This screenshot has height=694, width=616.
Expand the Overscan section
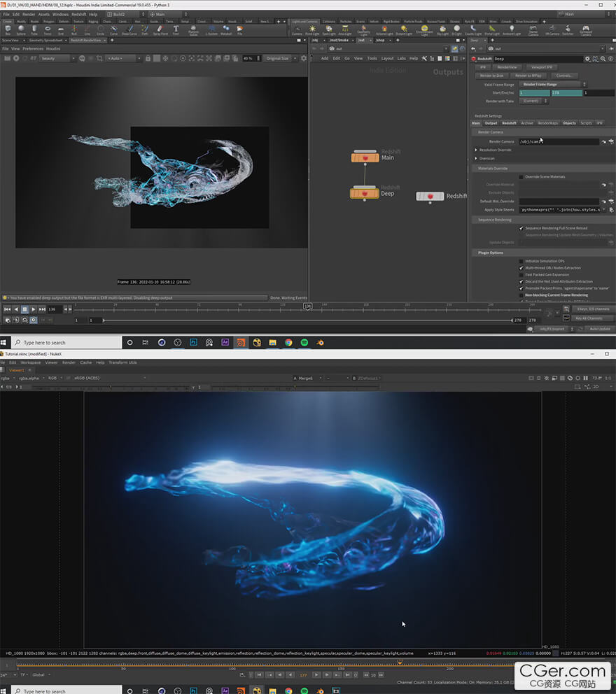point(476,158)
